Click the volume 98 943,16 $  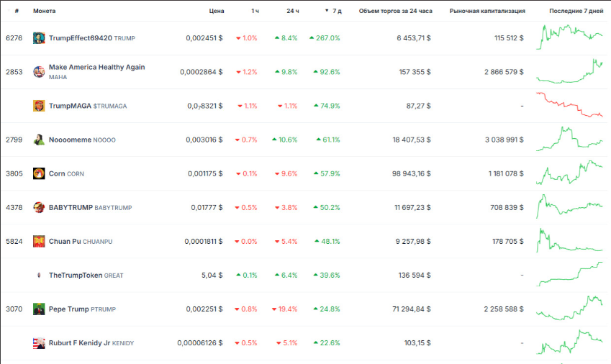click(x=412, y=173)
